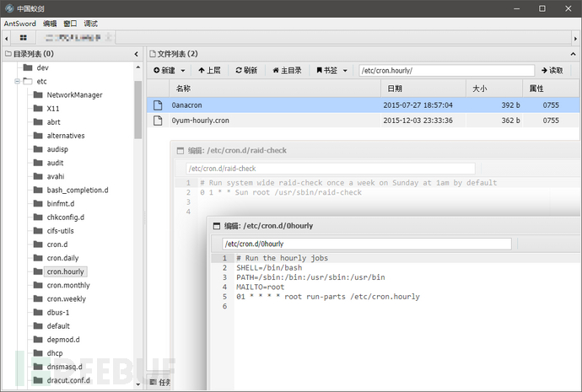Click the home grid tab icon
The image size is (582, 392).
click(x=23, y=37)
